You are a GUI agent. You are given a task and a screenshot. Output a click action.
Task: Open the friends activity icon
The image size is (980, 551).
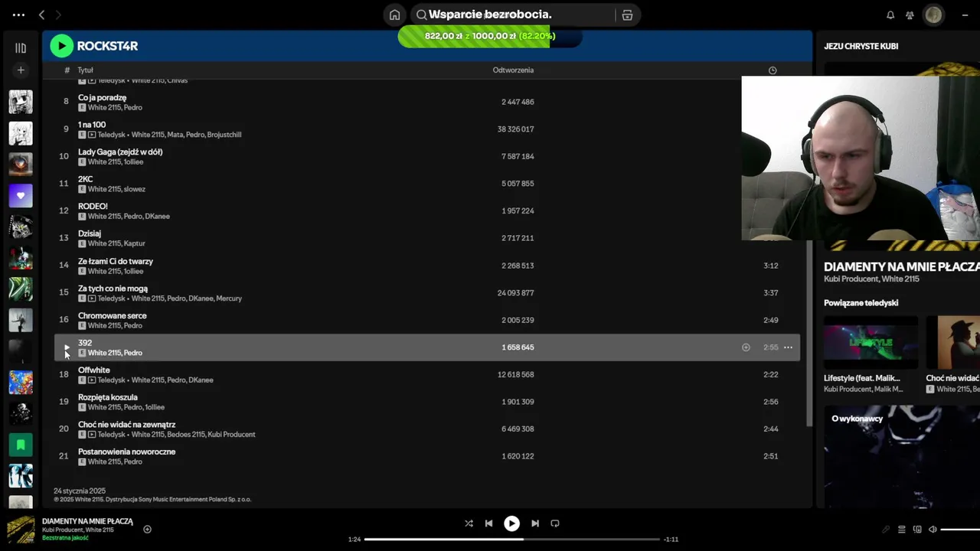pos(910,15)
